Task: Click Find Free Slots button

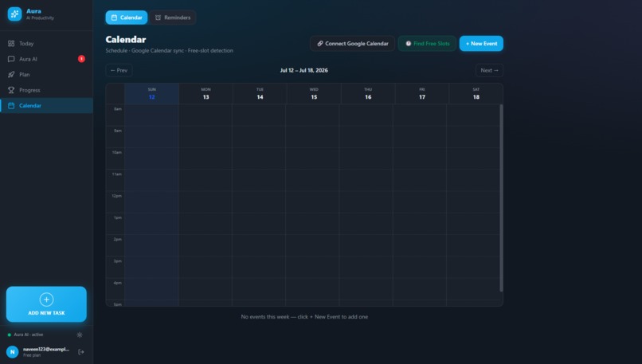Action: coord(427,43)
